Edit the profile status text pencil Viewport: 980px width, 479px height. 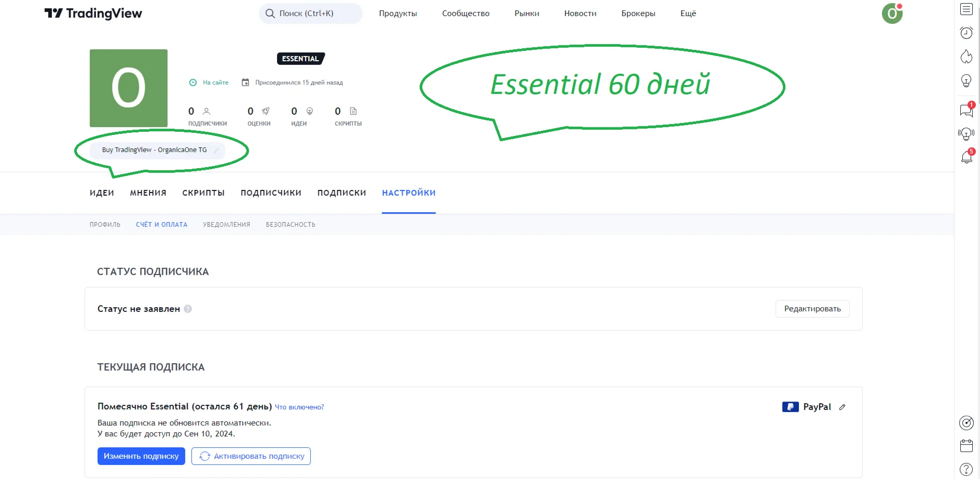point(216,150)
